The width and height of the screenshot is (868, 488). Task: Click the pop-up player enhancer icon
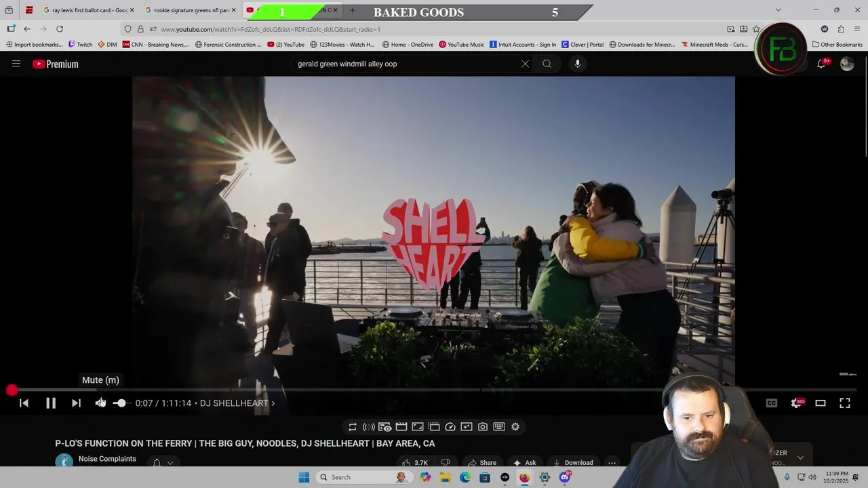coord(434,427)
